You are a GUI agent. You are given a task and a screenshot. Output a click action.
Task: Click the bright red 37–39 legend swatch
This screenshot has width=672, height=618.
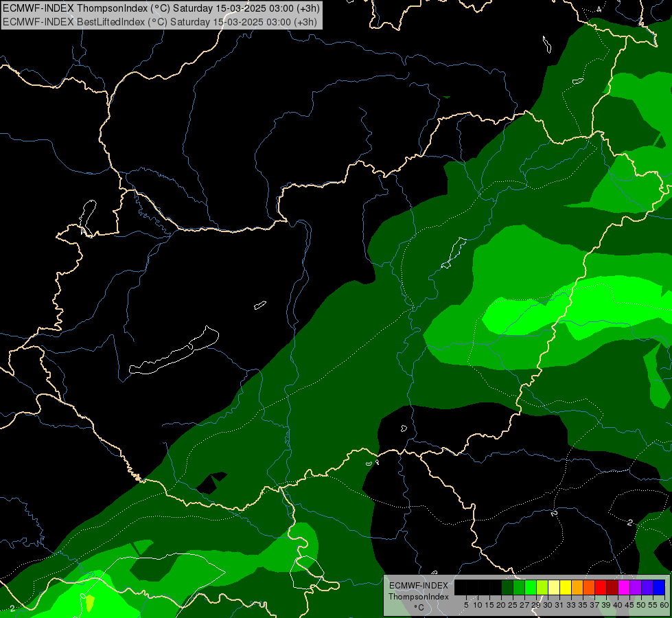click(x=601, y=587)
